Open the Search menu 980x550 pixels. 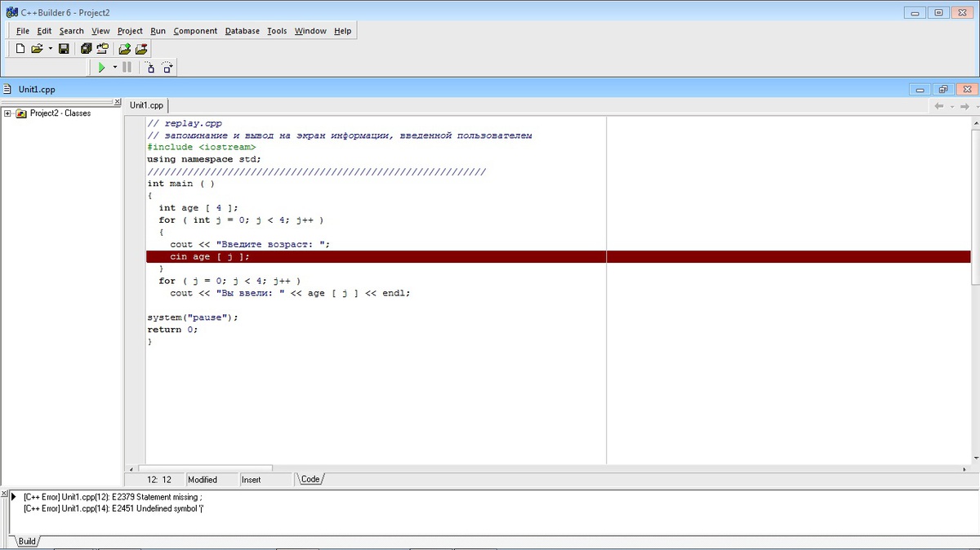click(x=72, y=31)
